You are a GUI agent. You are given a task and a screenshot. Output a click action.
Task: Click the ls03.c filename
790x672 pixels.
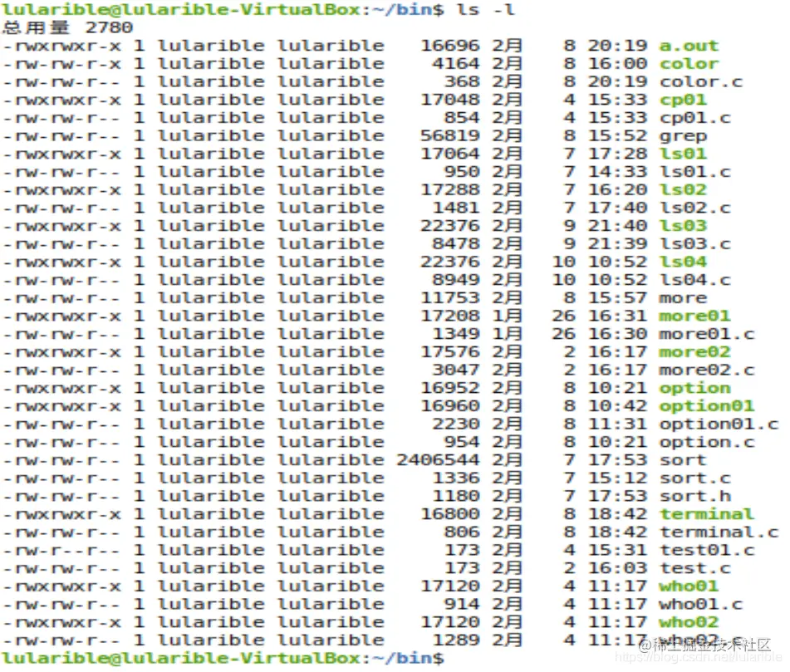[x=694, y=244]
